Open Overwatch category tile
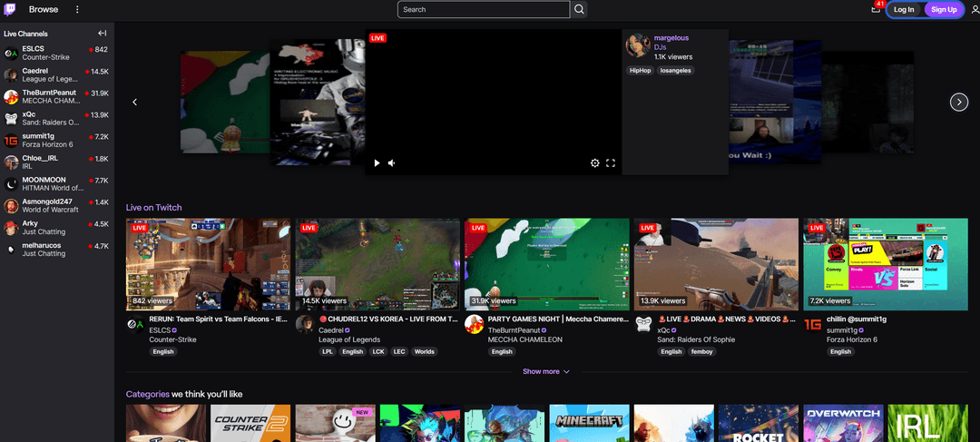980x442 pixels. coord(843,423)
